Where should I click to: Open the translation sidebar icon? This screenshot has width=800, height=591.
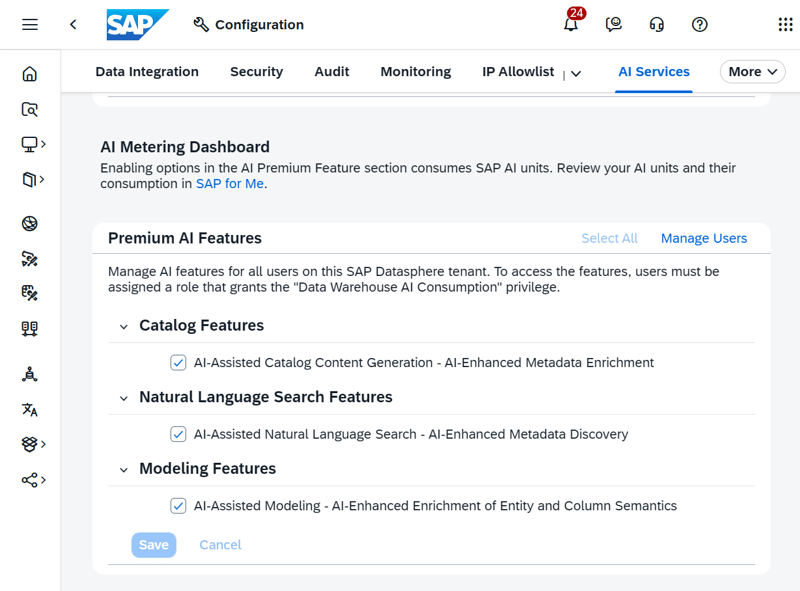point(30,409)
